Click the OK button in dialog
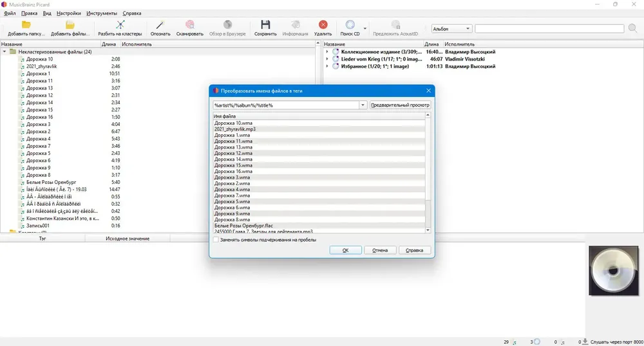Image resolution: width=644 pixels, height=346 pixels. 345,250
